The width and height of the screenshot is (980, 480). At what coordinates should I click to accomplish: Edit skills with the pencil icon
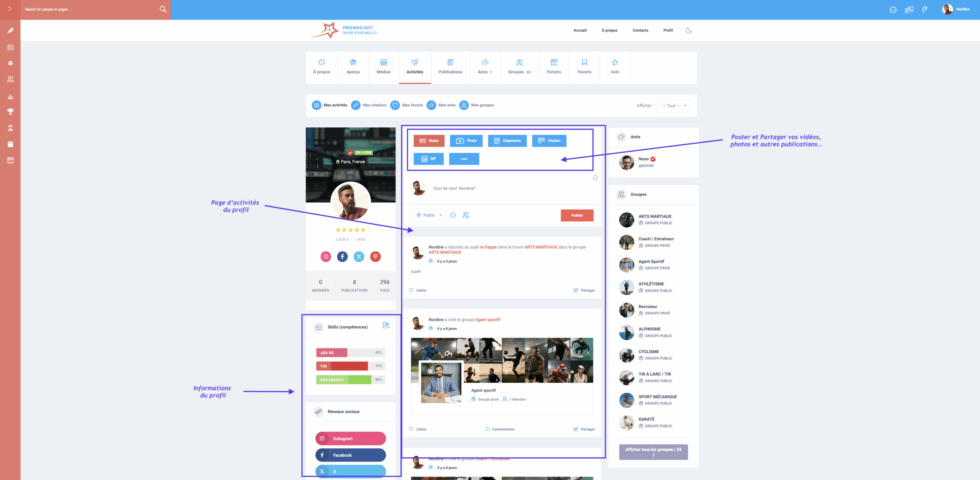point(385,325)
